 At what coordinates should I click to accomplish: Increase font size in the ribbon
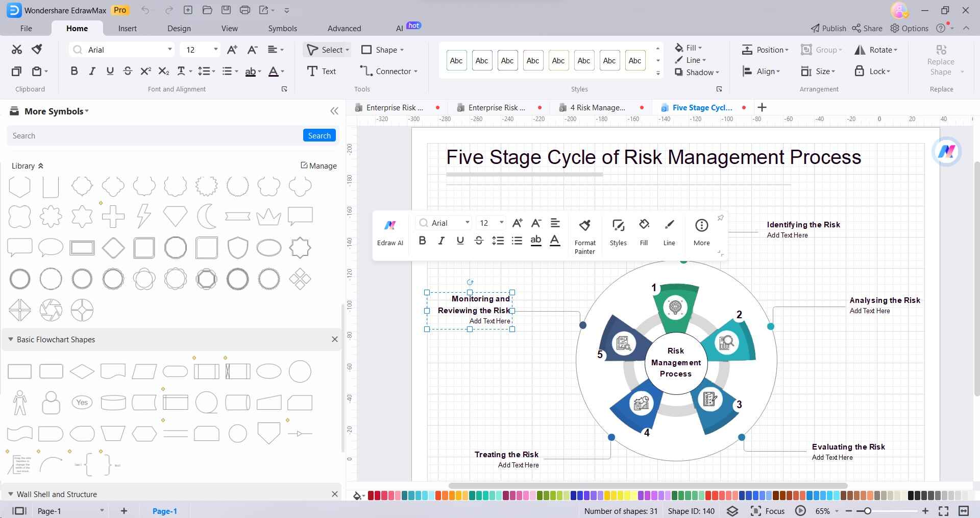(x=232, y=50)
